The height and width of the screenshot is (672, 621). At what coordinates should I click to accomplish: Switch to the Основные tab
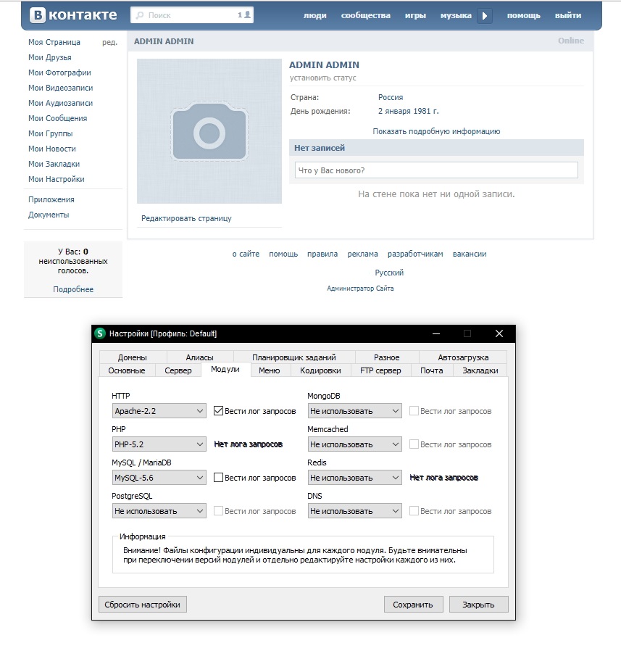pyautogui.click(x=127, y=370)
